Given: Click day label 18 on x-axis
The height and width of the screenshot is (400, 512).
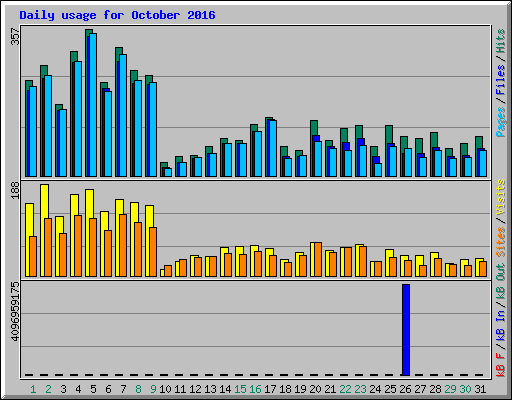Looking at the screenshot, I should coord(285,389).
